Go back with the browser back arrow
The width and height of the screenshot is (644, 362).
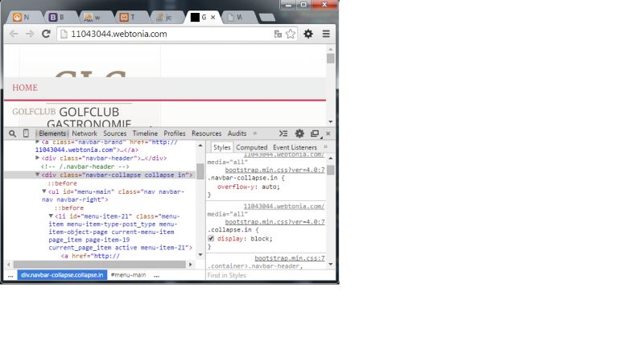(x=14, y=34)
